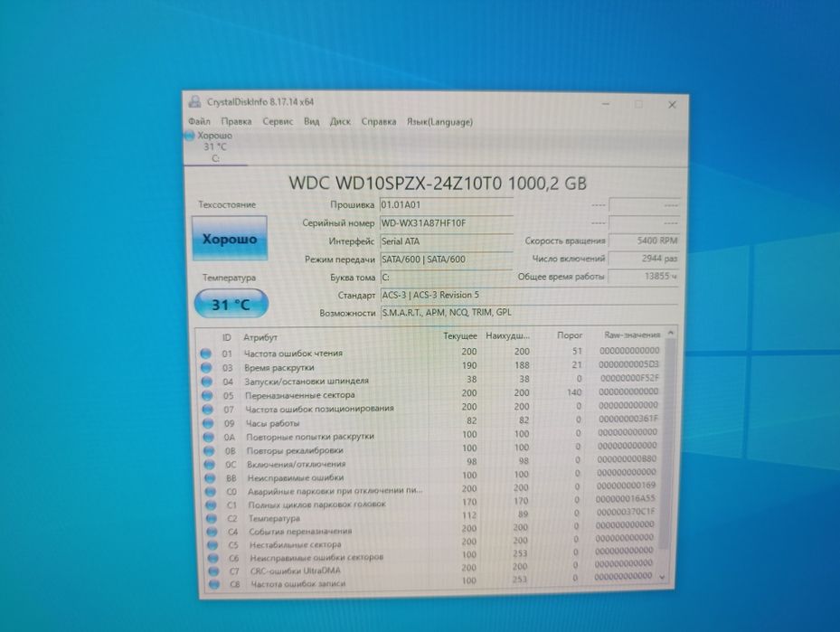
Task: Open the Вид menu
Action: [x=311, y=121]
